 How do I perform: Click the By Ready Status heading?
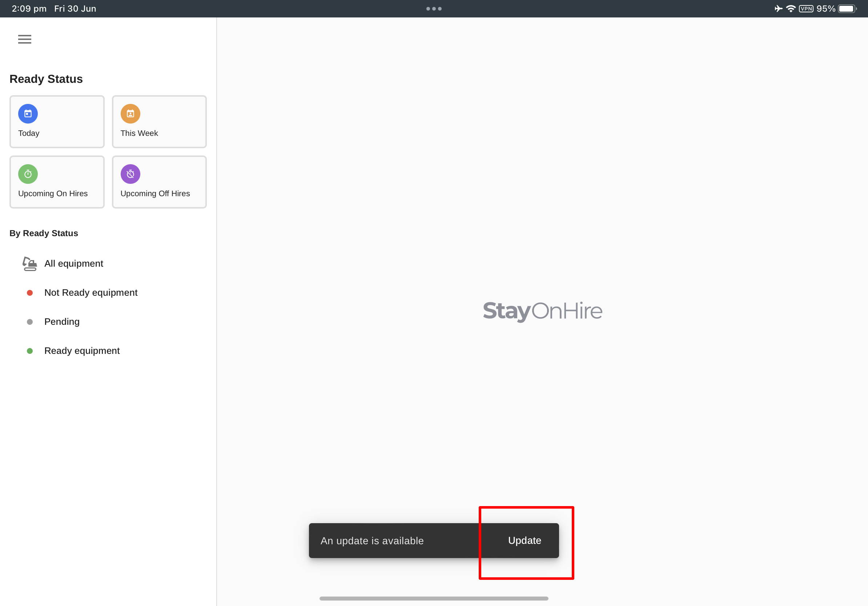(x=44, y=233)
